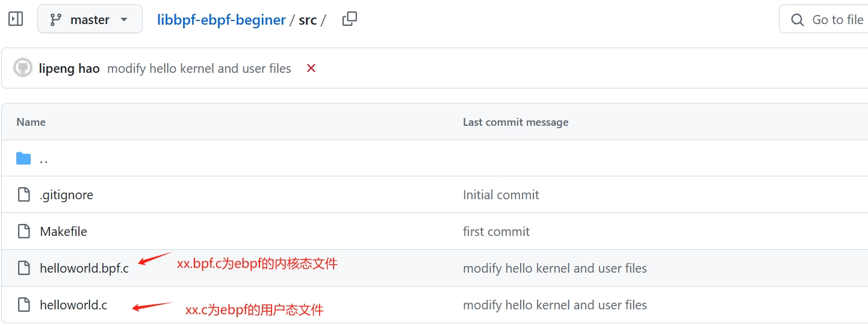Toggle the side panel file tree icon
The height and width of the screenshot is (325, 868).
coord(16,19)
